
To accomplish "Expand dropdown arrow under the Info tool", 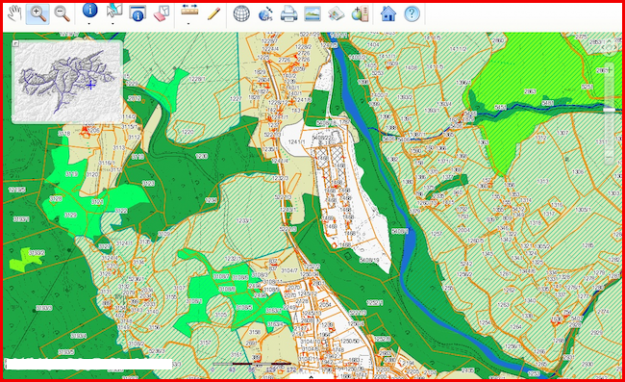I will [x=89, y=24].
